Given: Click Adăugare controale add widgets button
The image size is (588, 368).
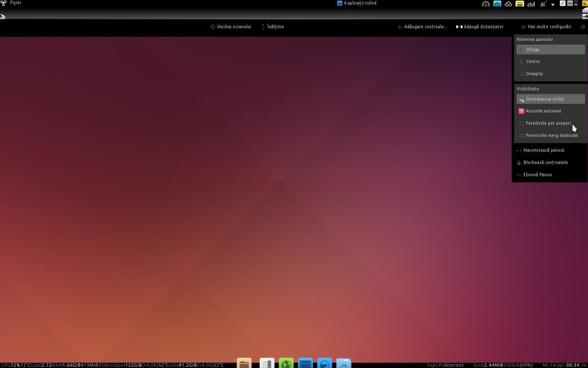Looking at the screenshot, I should 422,27.
